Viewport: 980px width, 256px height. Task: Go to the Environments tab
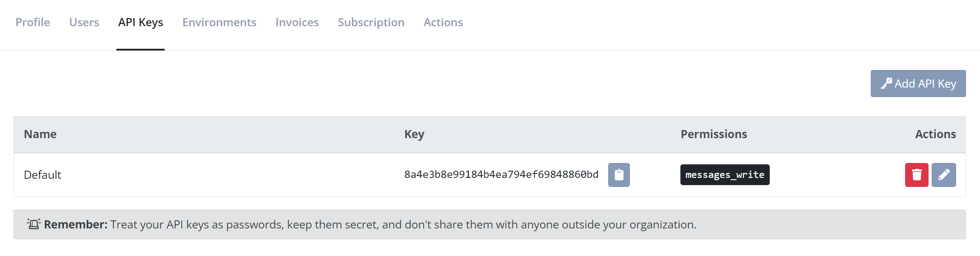pos(219,22)
